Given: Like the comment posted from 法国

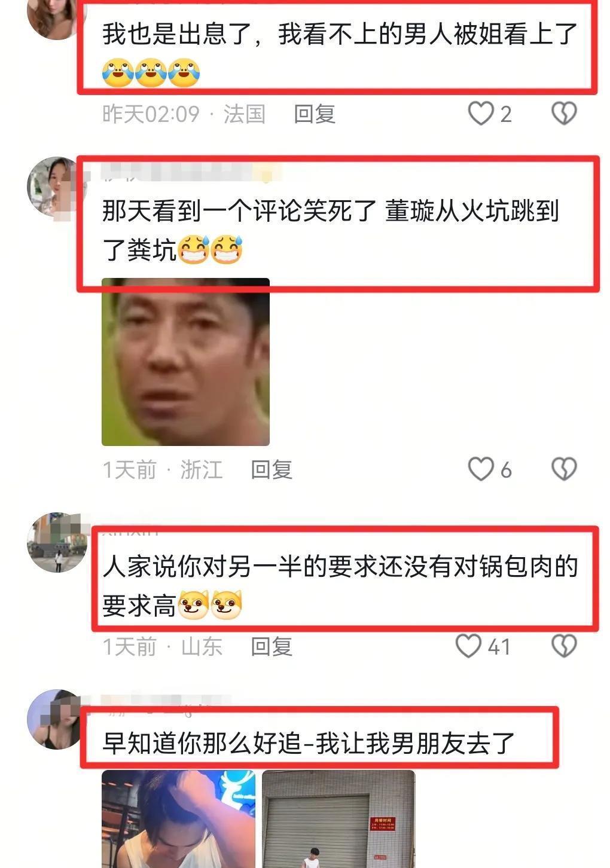Looking at the screenshot, I should pos(481,114).
